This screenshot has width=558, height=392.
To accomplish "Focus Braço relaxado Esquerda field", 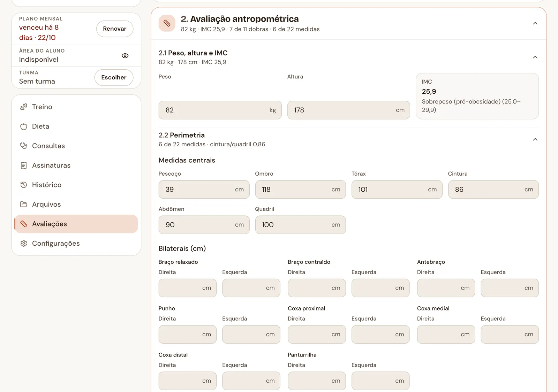I will 251,288.
